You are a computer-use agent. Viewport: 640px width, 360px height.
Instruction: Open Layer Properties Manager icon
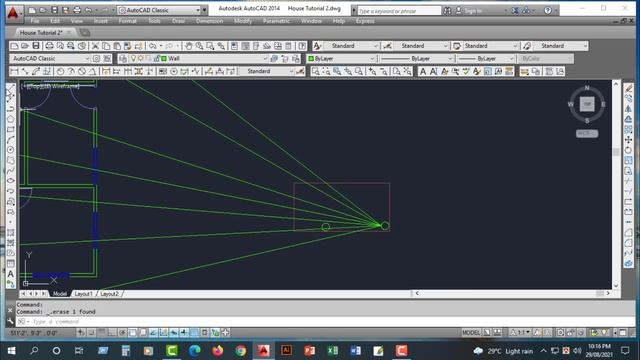(x=123, y=59)
